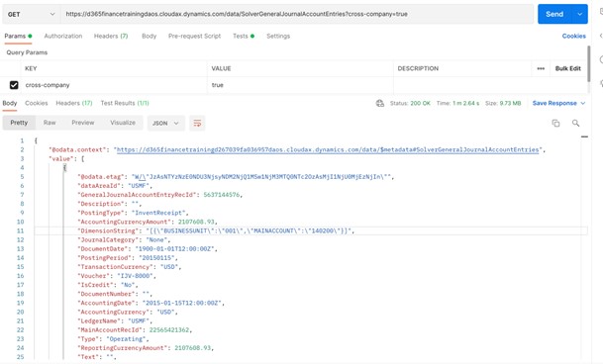Open the Tests tab
603x364 pixels.
[243, 37]
